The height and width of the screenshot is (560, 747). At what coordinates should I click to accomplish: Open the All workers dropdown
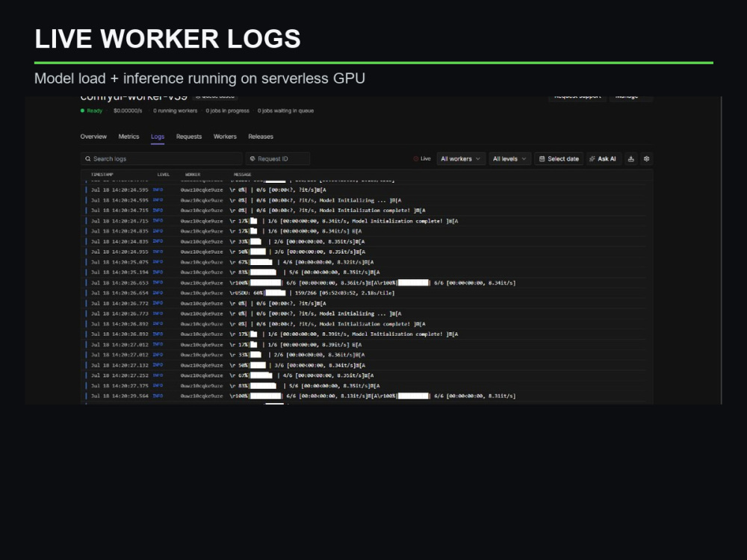point(461,159)
